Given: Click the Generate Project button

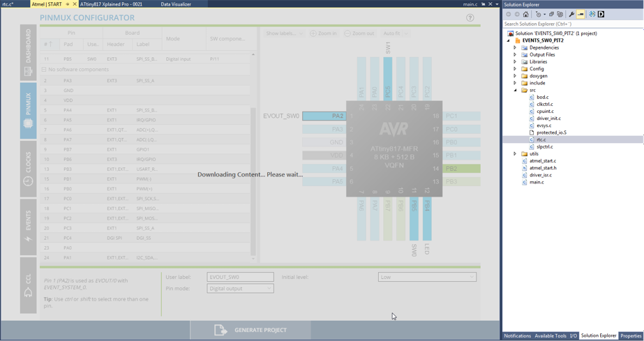Looking at the screenshot, I should tap(250, 330).
